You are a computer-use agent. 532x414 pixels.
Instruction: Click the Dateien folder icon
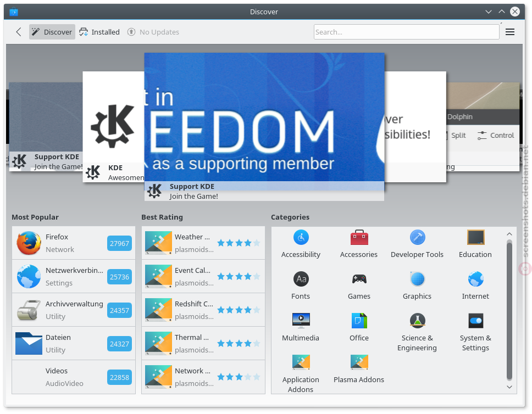[29, 344]
